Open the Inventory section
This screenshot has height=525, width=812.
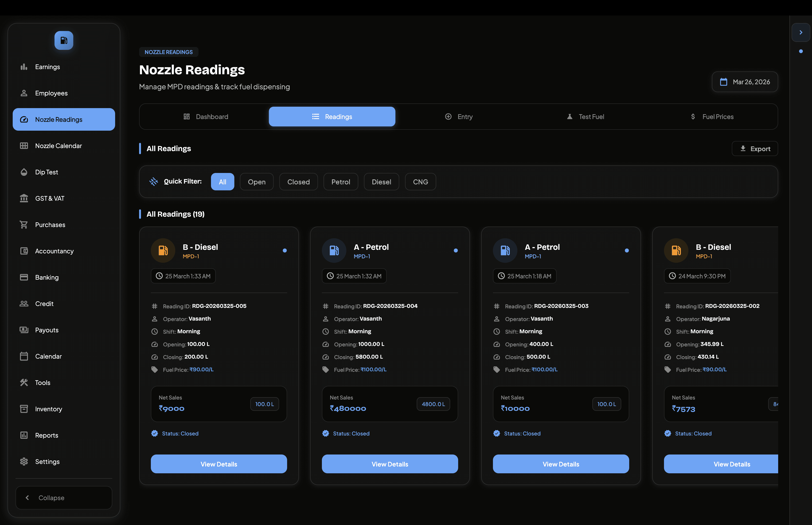(48, 409)
